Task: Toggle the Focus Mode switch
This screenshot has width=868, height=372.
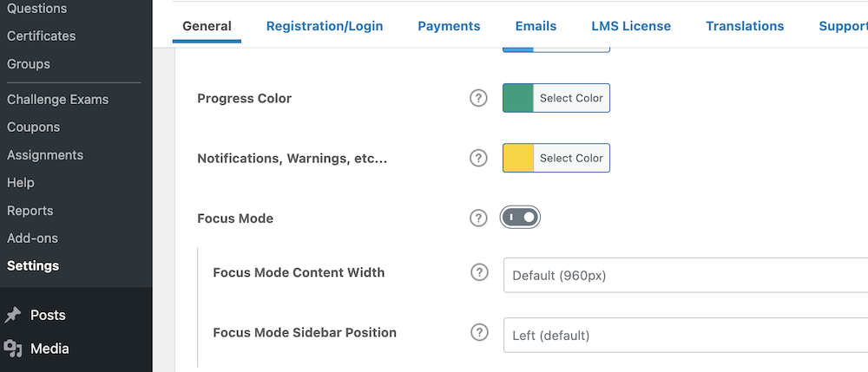Action: click(x=520, y=218)
